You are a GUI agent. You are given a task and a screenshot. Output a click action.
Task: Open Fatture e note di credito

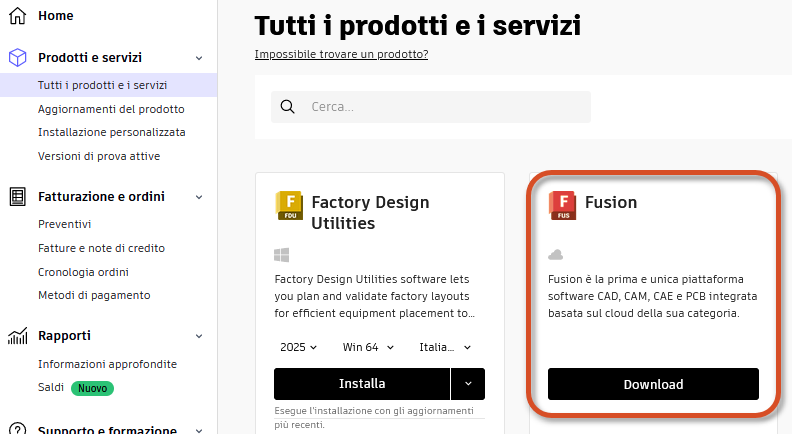[x=102, y=248]
